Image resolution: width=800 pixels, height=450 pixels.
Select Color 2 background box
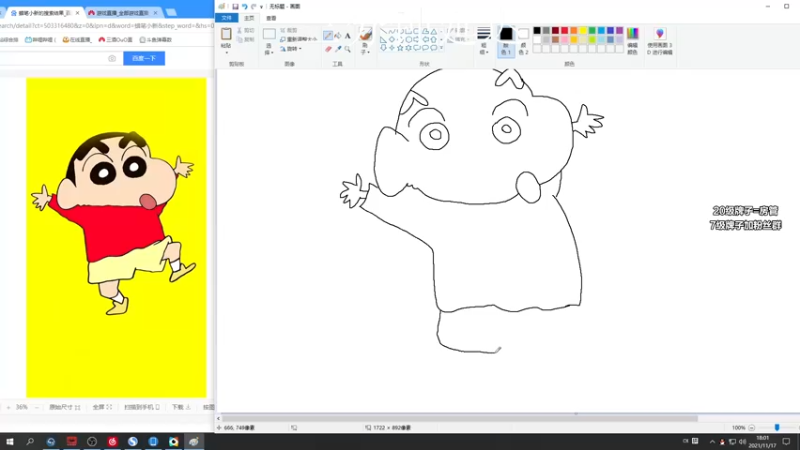[x=523, y=41]
